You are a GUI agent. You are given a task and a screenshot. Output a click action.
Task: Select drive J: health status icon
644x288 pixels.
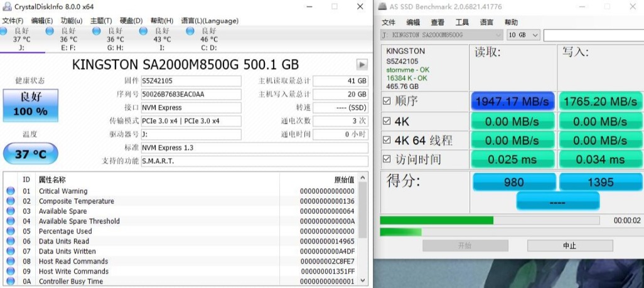click(3, 31)
